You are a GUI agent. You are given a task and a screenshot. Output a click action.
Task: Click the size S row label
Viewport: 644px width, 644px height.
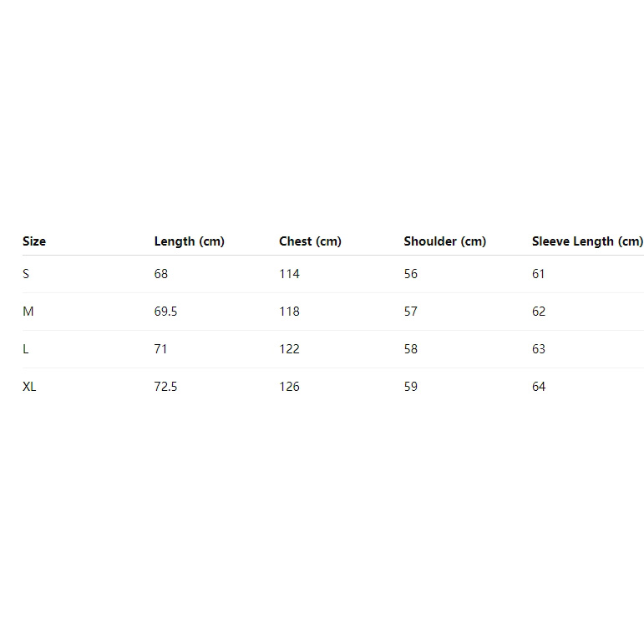(26, 274)
